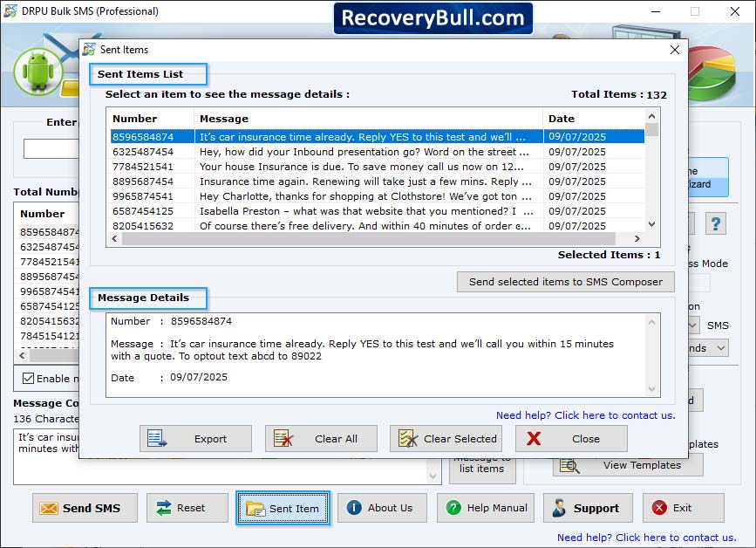Click the Clear Selected checklist icon
Image resolution: width=756 pixels, height=548 pixels.
click(x=408, y=439)
